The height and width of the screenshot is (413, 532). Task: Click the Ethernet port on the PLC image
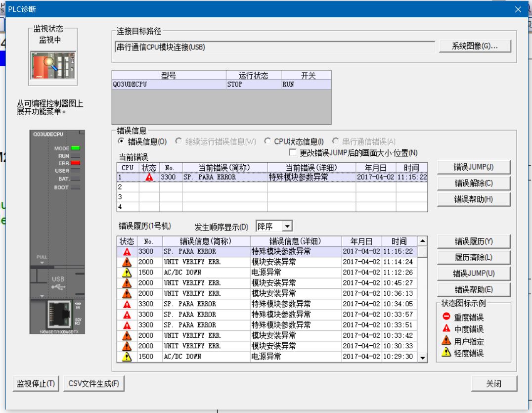click(59, 313)
